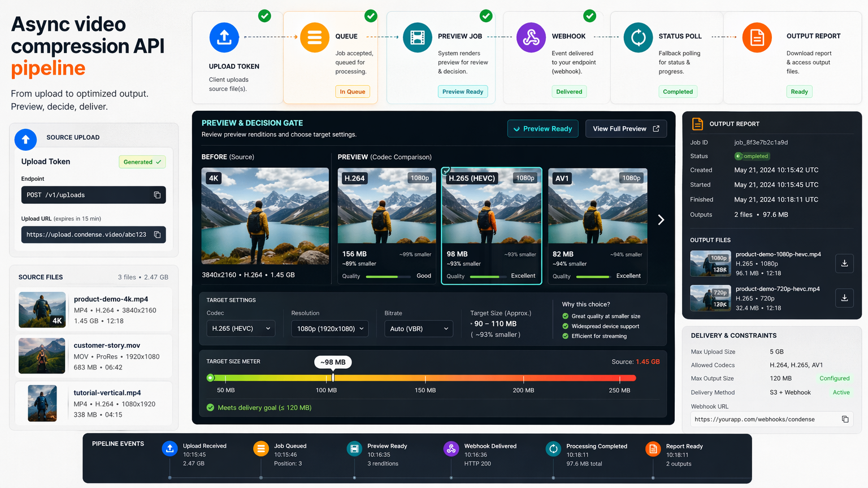Click the 'Efficient for streaming' check
This screenshot has height=488, width=868.
pyautogui.click(x=565, y=336)
